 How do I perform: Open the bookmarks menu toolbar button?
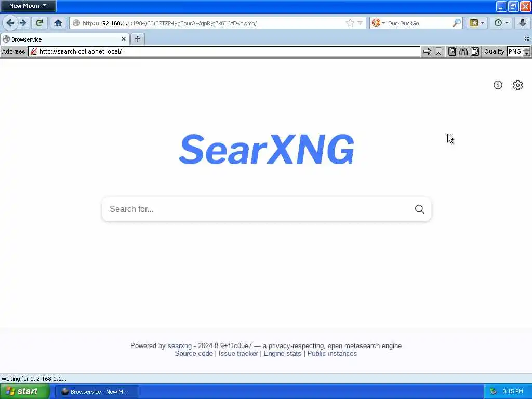(x=477, y=23)
